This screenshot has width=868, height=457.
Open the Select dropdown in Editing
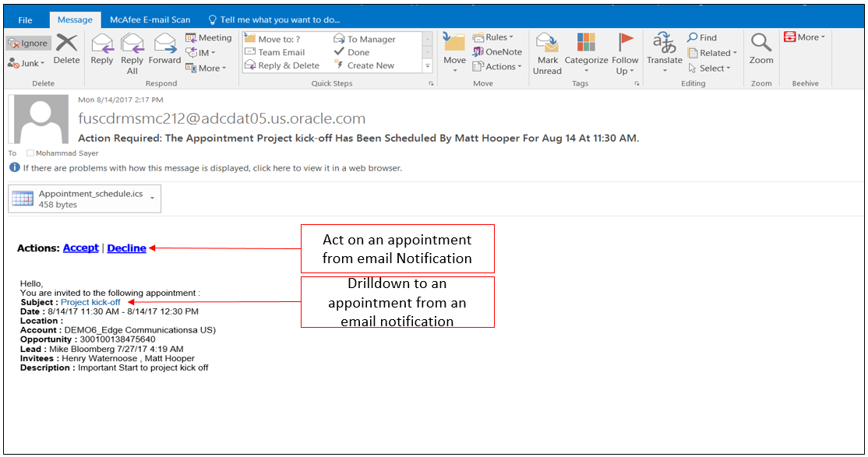pyautogui.click(x=710, y=68)
